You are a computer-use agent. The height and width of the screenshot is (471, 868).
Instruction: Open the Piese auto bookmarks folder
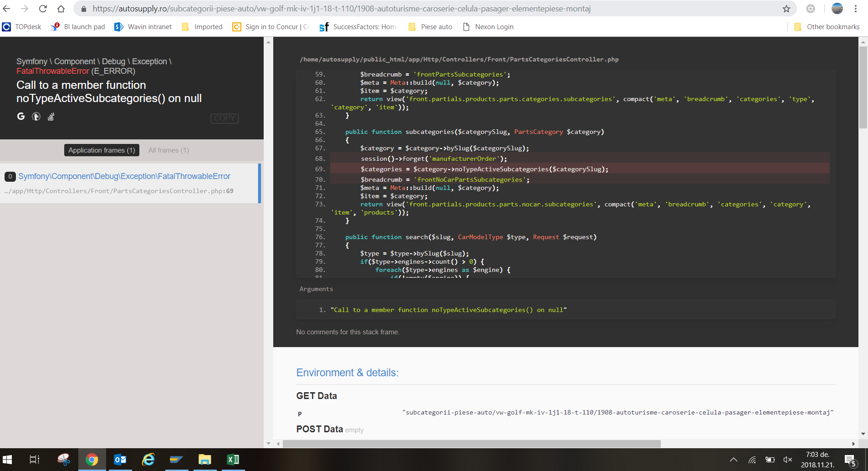click(430, 27)
